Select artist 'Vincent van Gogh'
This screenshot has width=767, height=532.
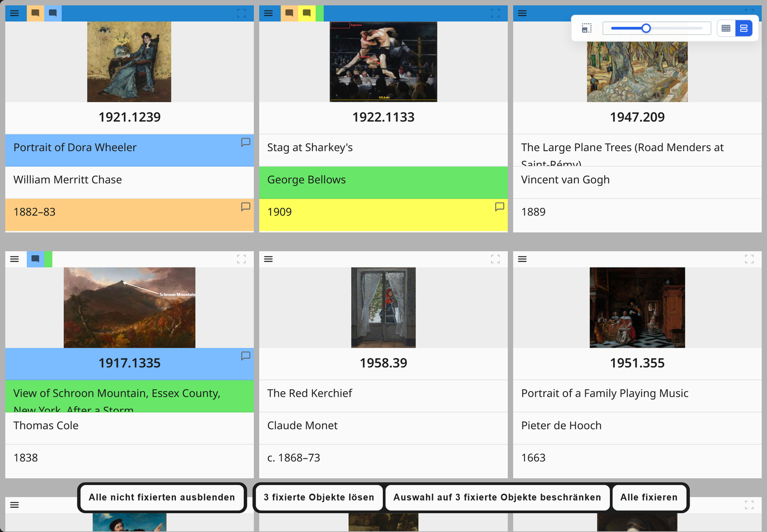(x=565, y=180)
